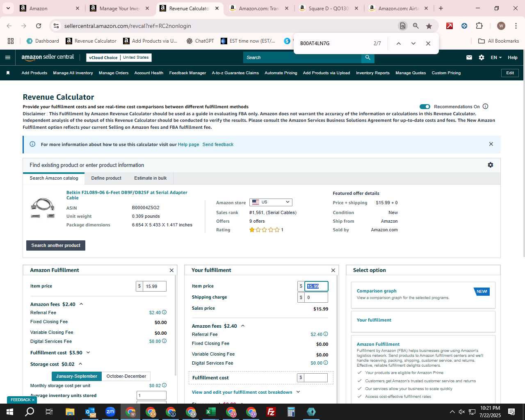Click the info icon next to Recommendations On
The image size is (525, 420).
(x=486, y=106)
